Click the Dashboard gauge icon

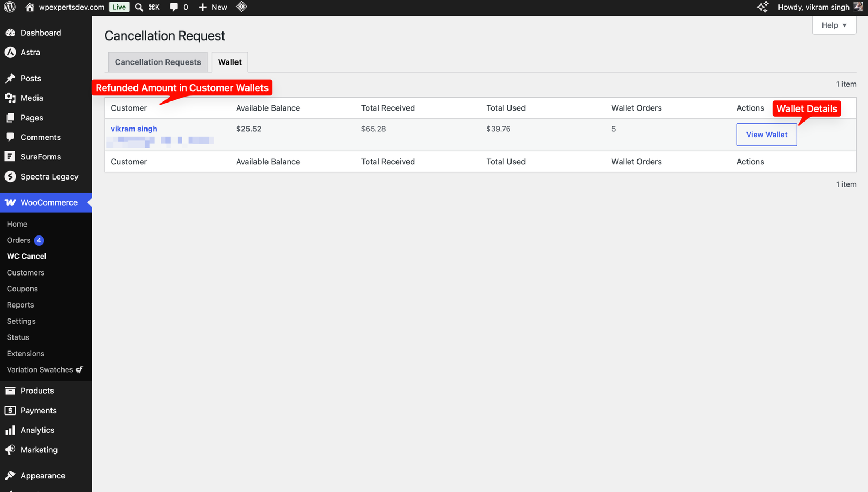click(10, 33)
